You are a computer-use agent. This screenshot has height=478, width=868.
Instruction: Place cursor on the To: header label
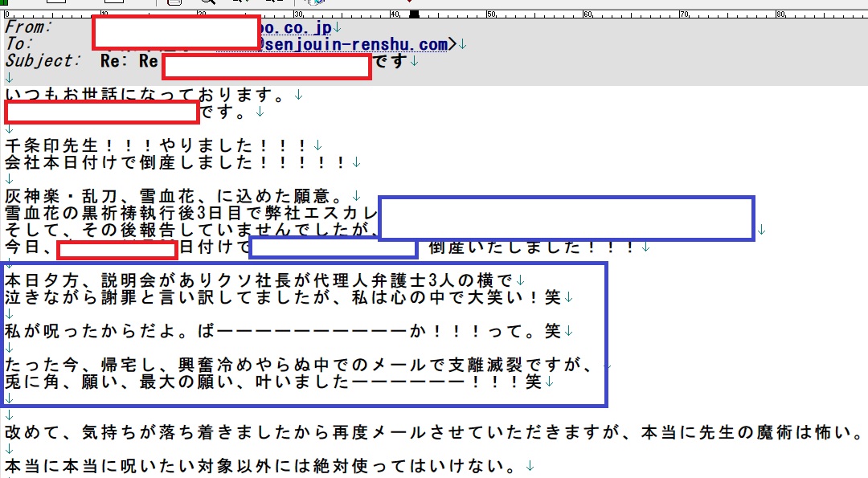tap(19, 43)
